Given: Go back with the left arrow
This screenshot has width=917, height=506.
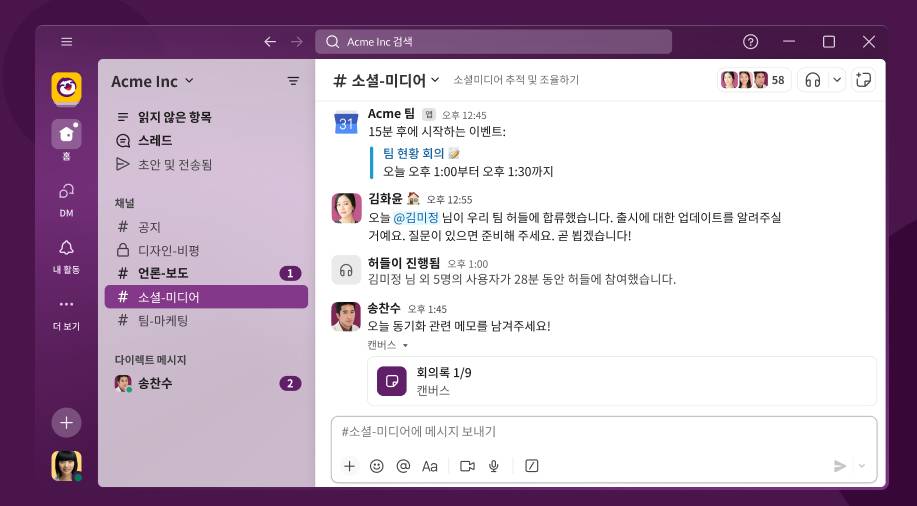Looking at the screenshot, I should (x=270, y=42).
